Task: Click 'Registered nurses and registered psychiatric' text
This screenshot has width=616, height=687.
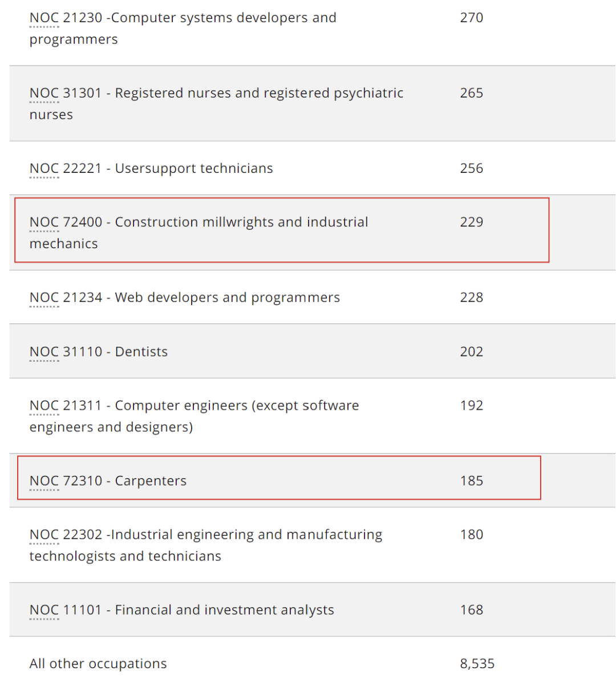Action: click(x=259, y=93)
